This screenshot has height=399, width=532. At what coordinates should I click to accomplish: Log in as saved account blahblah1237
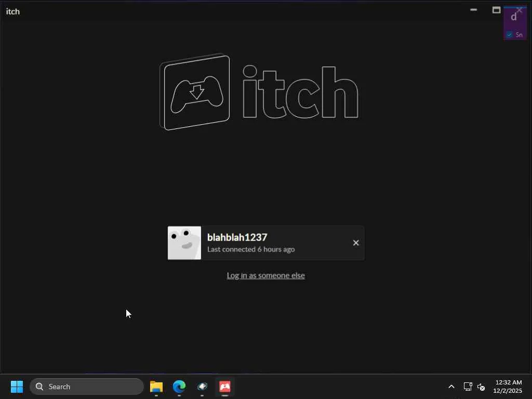click(266, 243)
